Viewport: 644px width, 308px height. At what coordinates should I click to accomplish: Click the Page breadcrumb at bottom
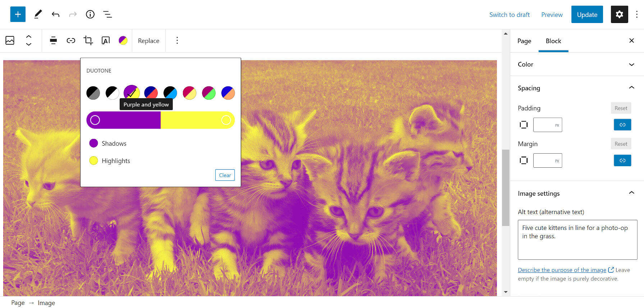[18, 303]
